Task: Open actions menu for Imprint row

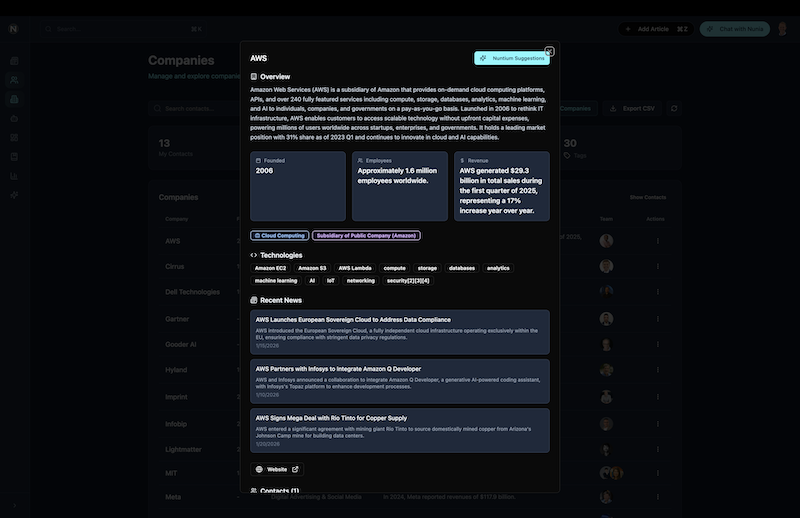Action: coord(658,397)
